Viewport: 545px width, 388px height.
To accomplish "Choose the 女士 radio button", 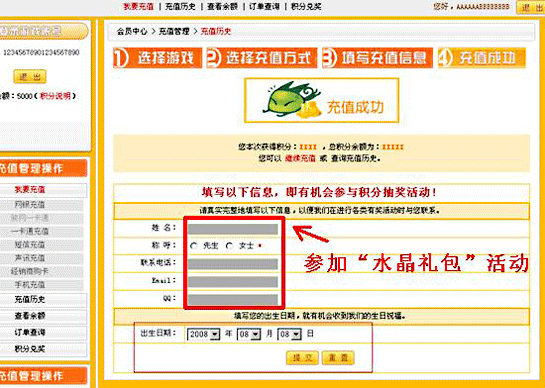I will point(229,246).
